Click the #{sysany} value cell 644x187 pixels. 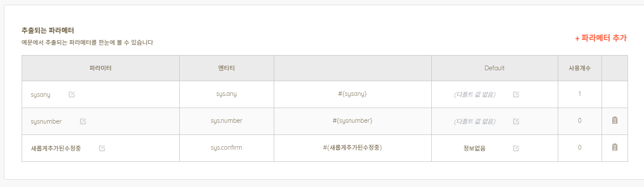(353, 94)
